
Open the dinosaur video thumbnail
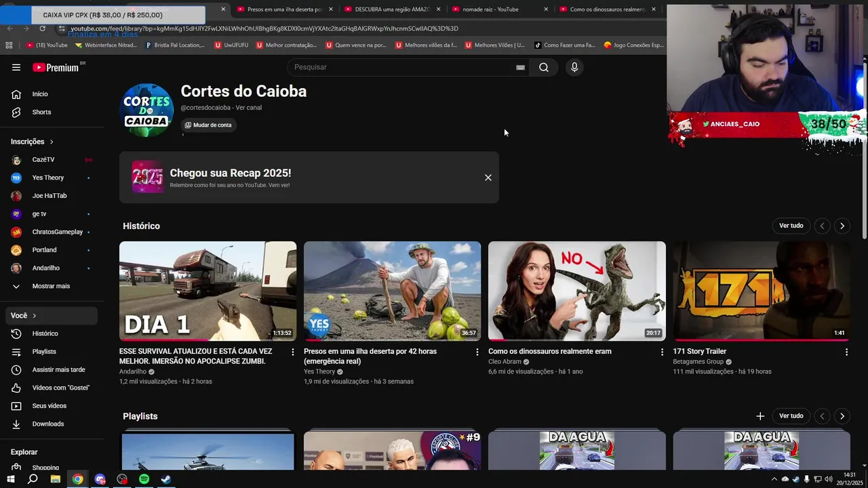[577, 291]
